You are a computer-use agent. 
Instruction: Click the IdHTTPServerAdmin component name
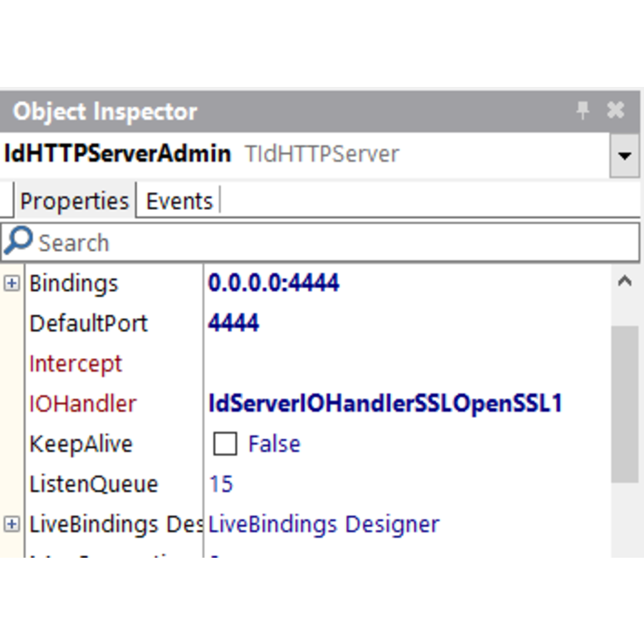pyautogui.click(x=117, y=154)
